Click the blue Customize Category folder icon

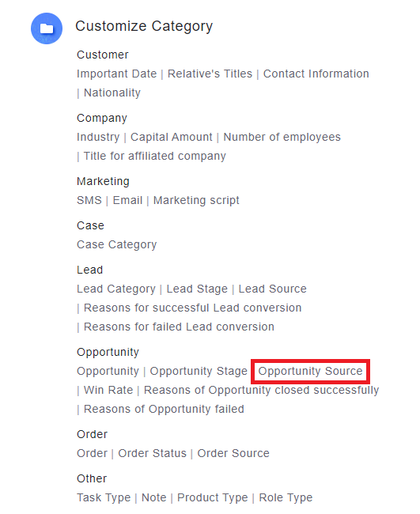[x=47, y=28]
